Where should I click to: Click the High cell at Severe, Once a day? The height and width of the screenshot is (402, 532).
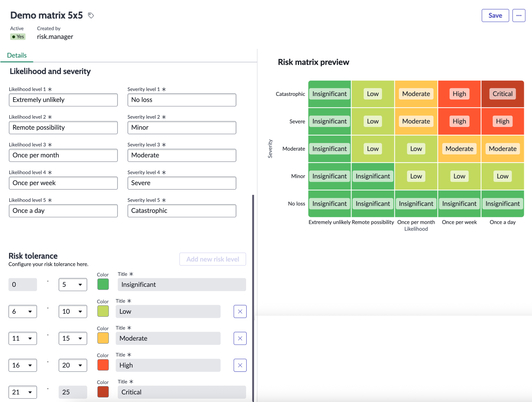click(502, 121)
